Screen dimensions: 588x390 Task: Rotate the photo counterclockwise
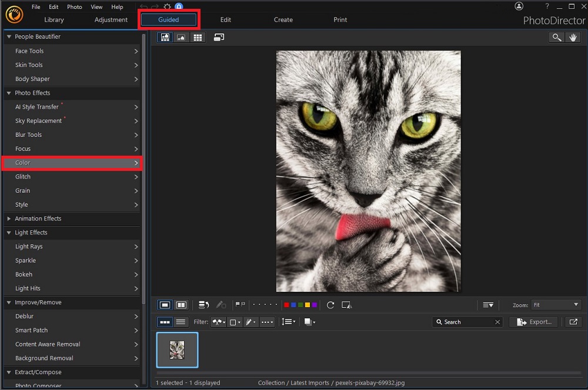pos(330,305)
